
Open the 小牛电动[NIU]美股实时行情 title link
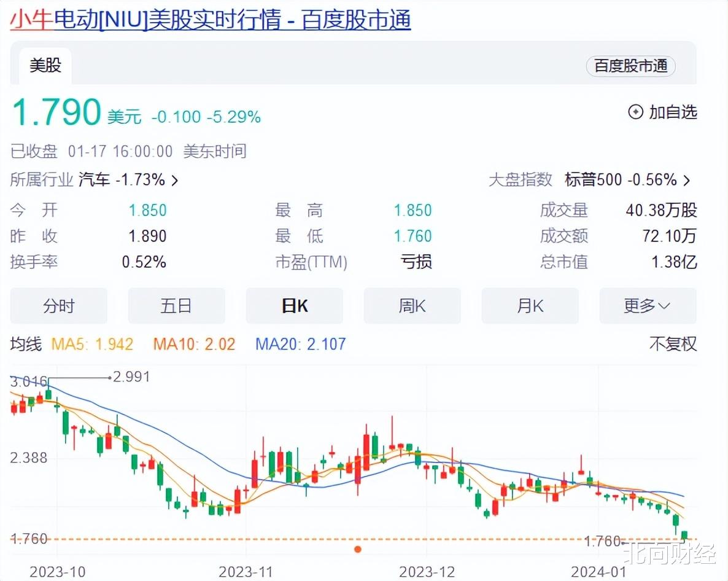211,20
